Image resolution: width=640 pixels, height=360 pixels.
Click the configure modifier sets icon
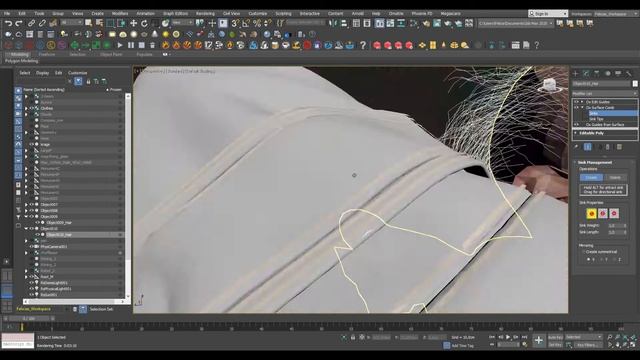click(x=619, y=147)
